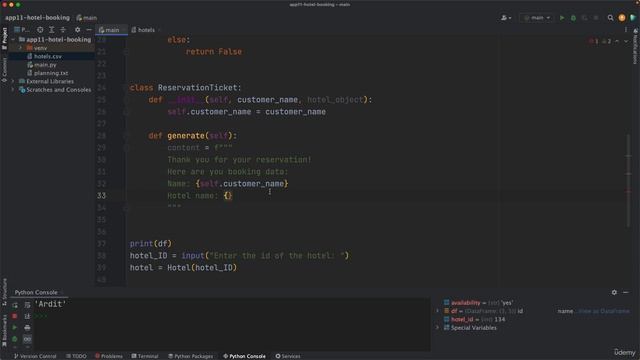Click the errors and warnings indicator
Image resolution: width=640 pixels, height=360 pixels.
[x=600, y=41]
